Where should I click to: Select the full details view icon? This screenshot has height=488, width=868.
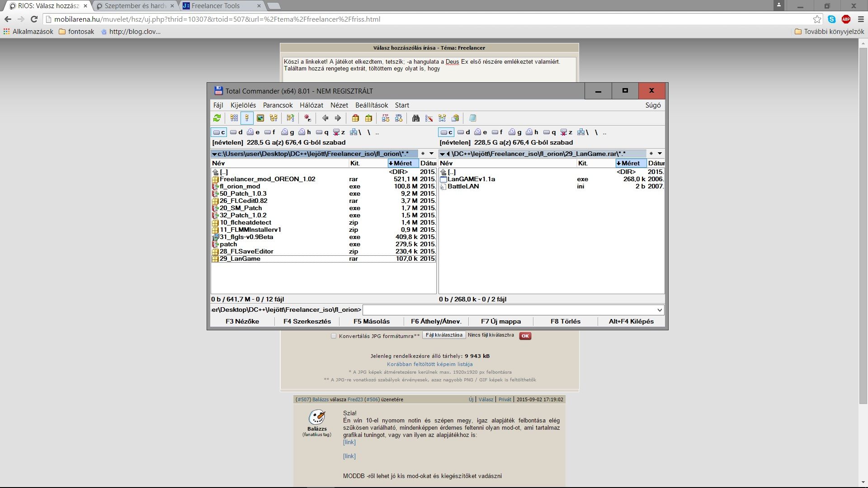[x=247, y=118]
